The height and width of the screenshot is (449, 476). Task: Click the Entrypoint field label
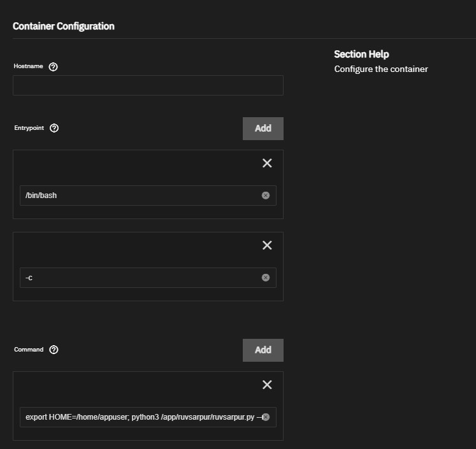29,128
